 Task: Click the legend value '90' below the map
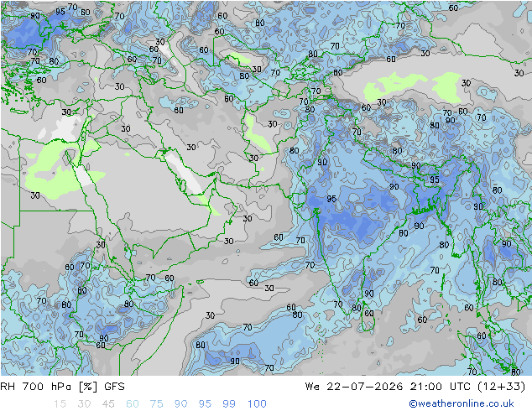[180, 403]
